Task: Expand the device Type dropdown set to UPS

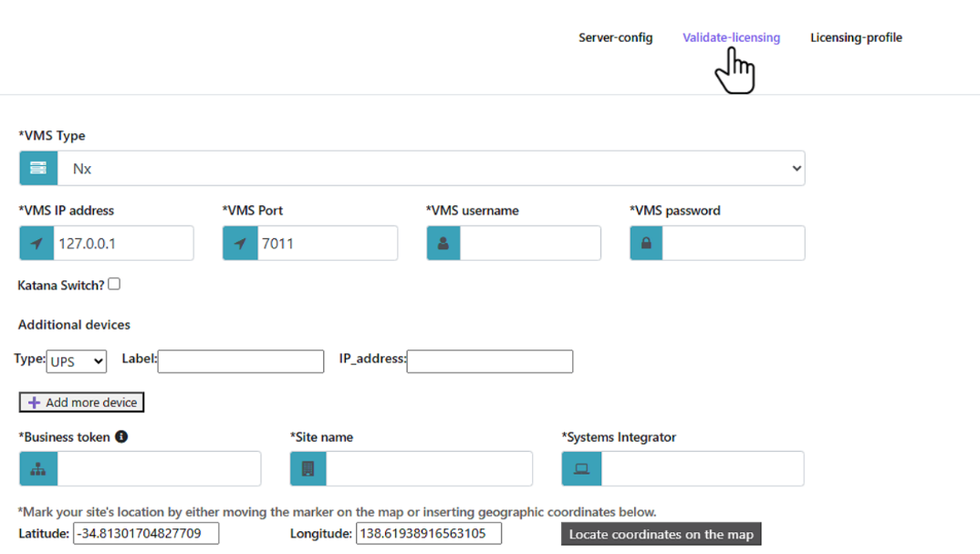Action: coord(77,361)
